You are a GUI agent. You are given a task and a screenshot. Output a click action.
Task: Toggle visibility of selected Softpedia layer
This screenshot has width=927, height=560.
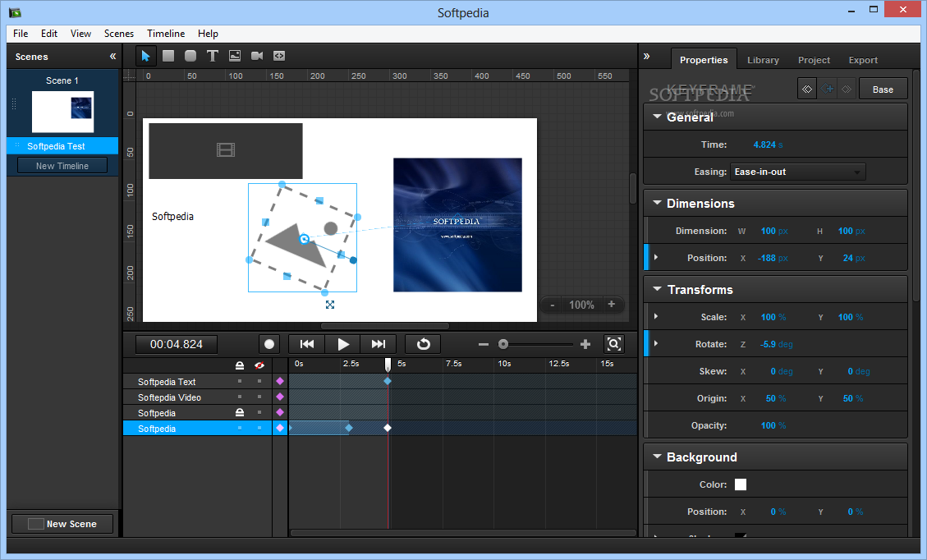(259, 428)
